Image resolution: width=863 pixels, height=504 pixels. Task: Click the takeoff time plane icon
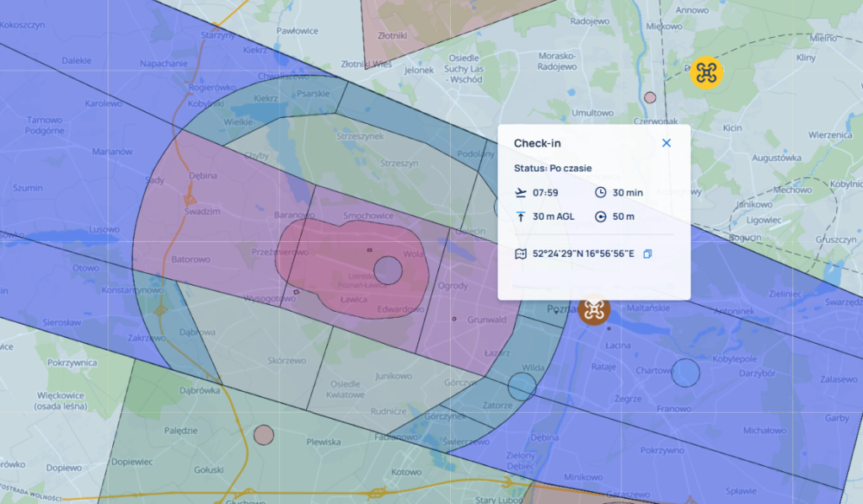pos(520,192)
